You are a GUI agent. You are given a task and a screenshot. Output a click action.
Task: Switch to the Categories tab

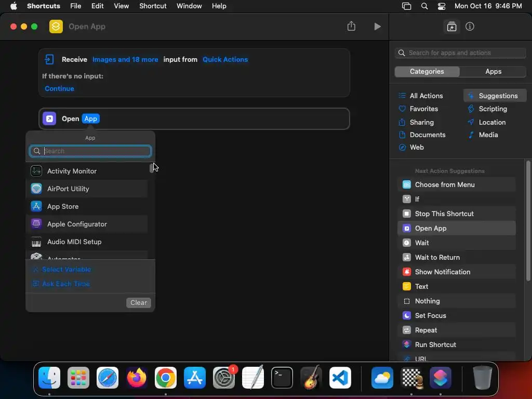(x=427, y=72)
